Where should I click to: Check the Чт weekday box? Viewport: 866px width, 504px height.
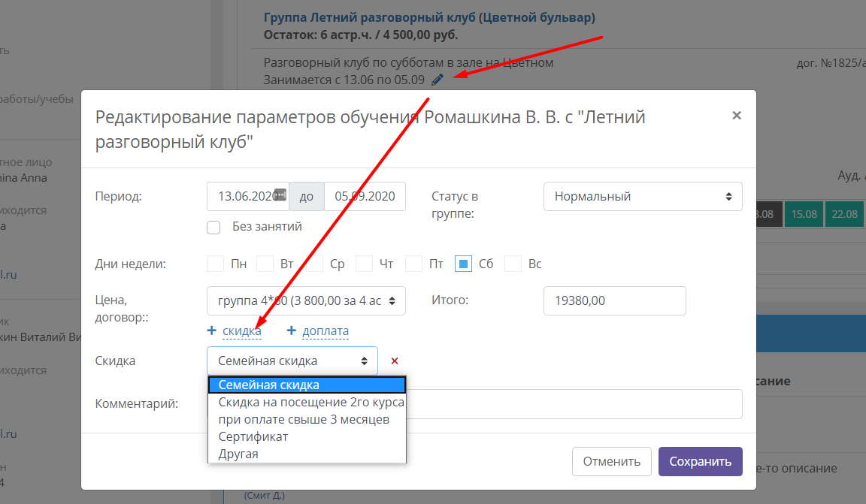[364, 264]
